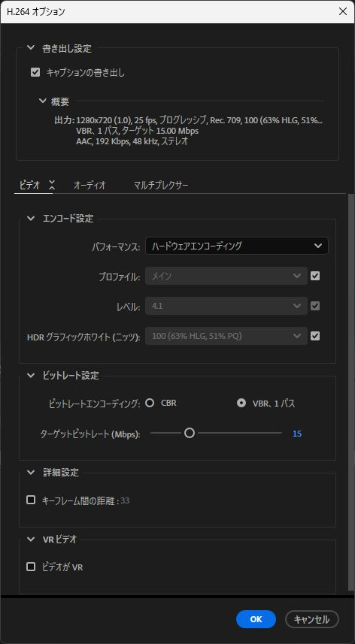Switch to the オーディオ tab
The width and height of the screenshot is (355, 644).
coord(90,185)
